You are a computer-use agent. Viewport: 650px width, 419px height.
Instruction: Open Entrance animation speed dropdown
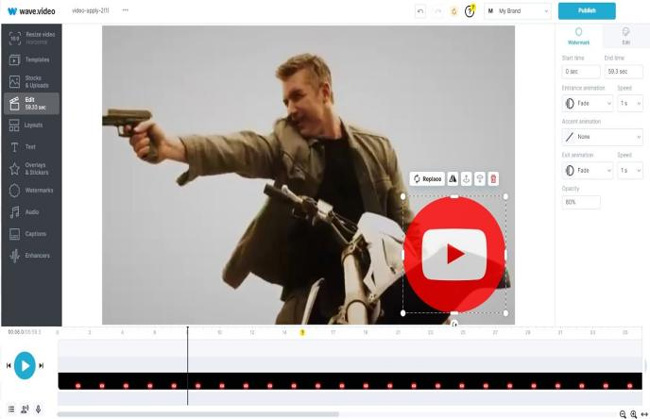tap(630, 103)
